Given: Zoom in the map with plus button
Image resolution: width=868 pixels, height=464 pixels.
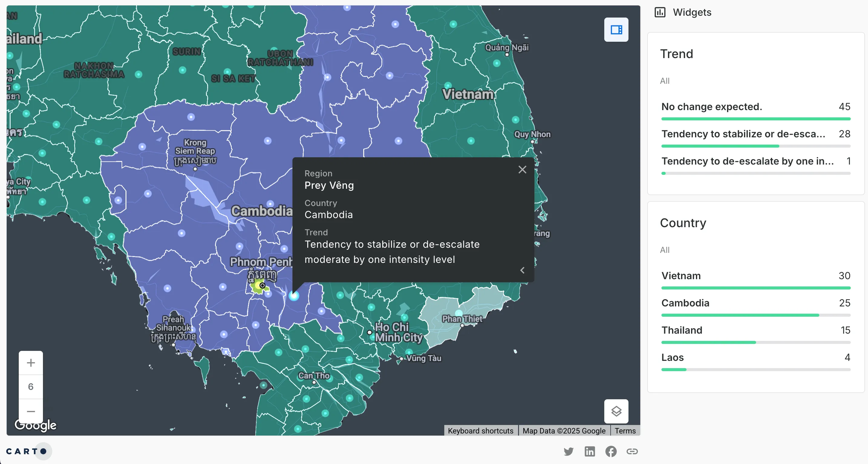Looking at the screenshot, I should click(x=31, y=363).
